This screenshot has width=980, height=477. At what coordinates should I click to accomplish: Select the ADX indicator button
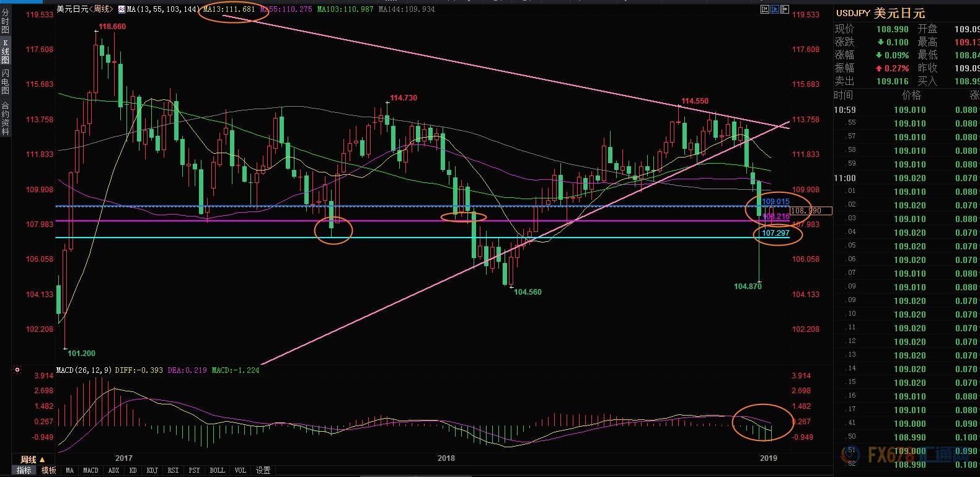click(115, 471)
